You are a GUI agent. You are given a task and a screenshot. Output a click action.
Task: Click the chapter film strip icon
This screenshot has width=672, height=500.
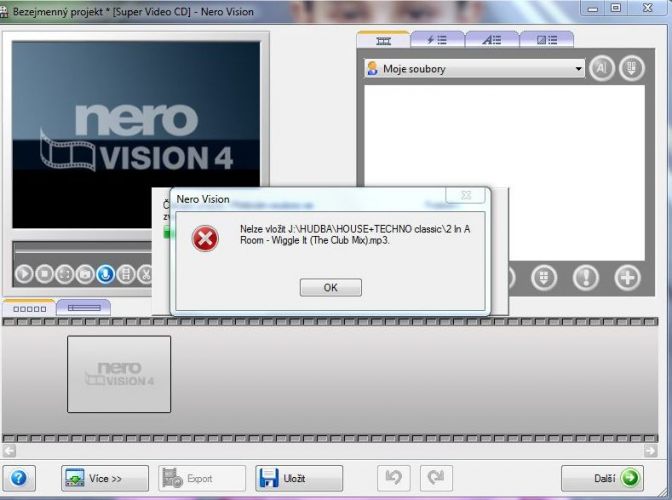(x=126, y=274)
